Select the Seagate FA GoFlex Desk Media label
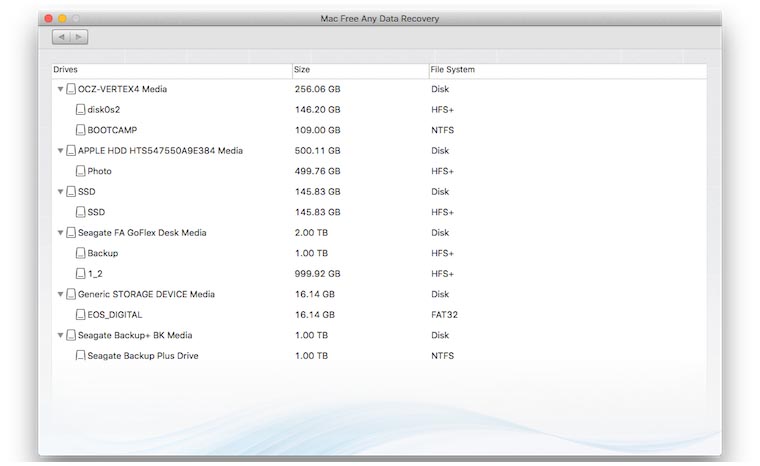Viewport: 760px width, 466px height. [x=142, y=233]
